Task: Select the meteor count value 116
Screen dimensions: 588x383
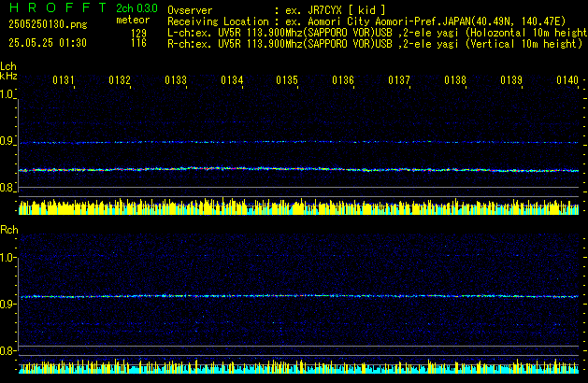Action: [x=138, y=43]
